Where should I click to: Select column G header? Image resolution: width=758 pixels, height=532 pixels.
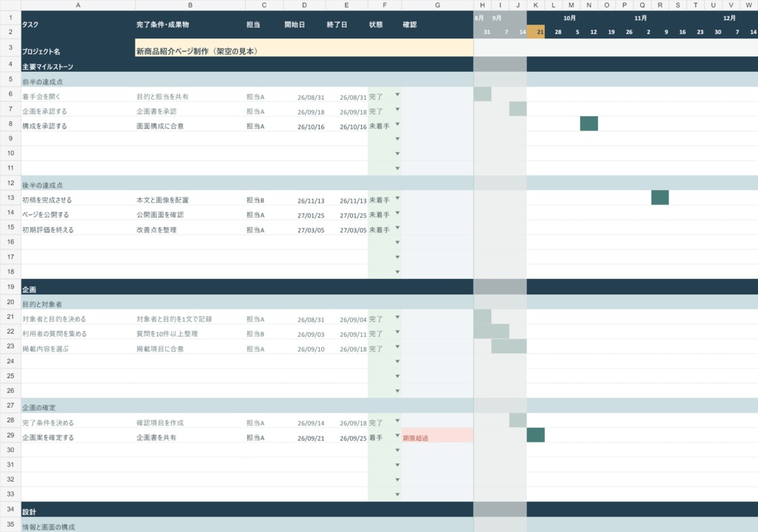point(437,5)
